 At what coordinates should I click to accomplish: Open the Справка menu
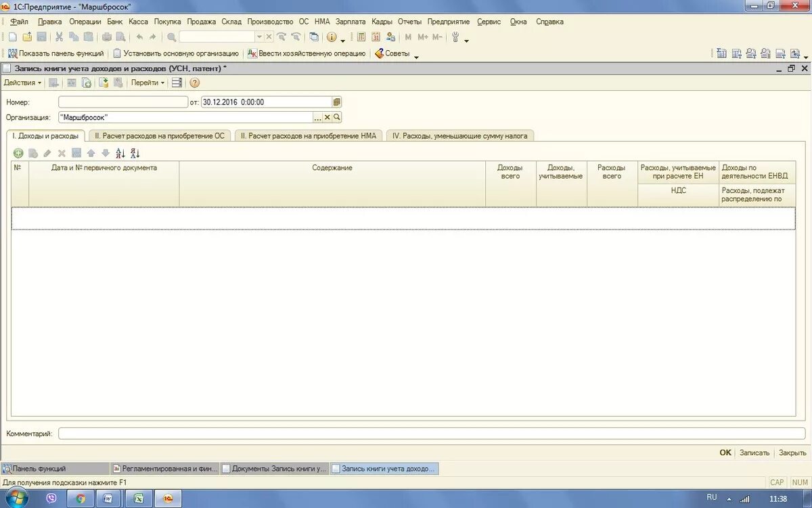(x=549, y=22)
